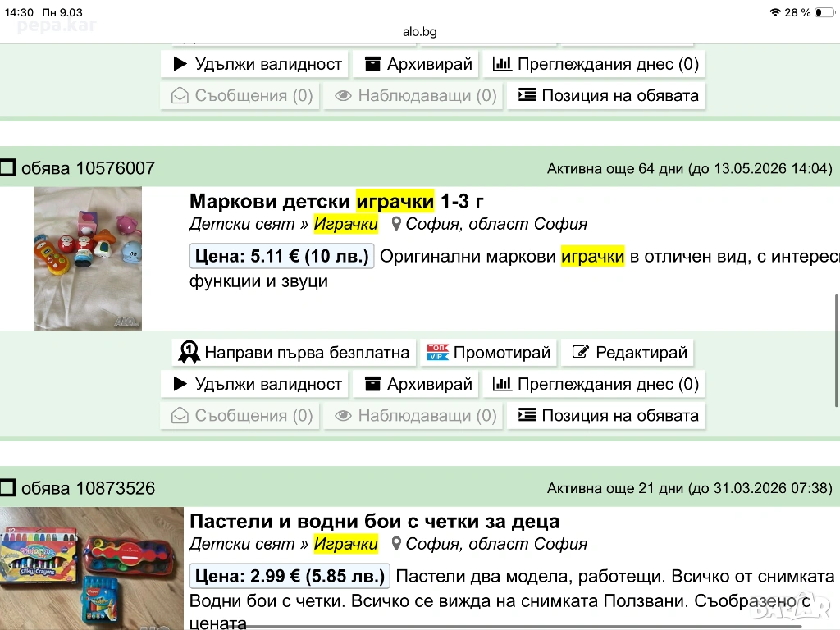This screenshot has height=630, width=840.
Task: Select checkbox for обява 10873526
Action: click(8, 489)
